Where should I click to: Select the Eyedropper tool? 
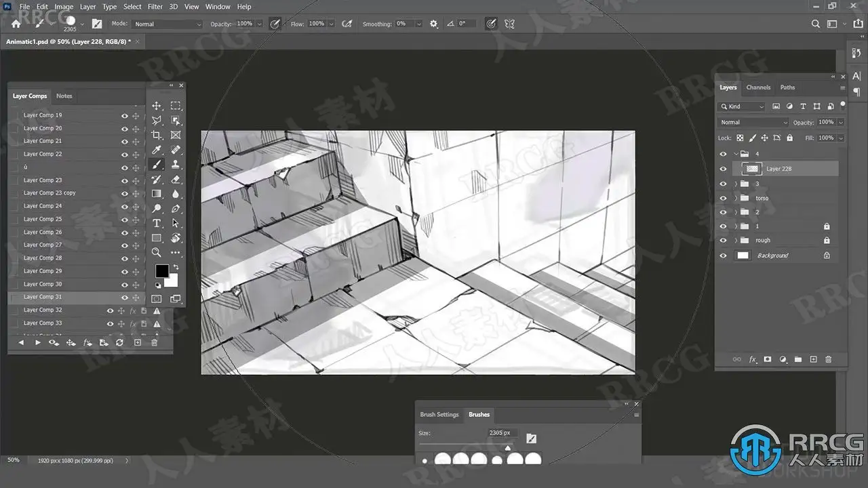(157, 150)
